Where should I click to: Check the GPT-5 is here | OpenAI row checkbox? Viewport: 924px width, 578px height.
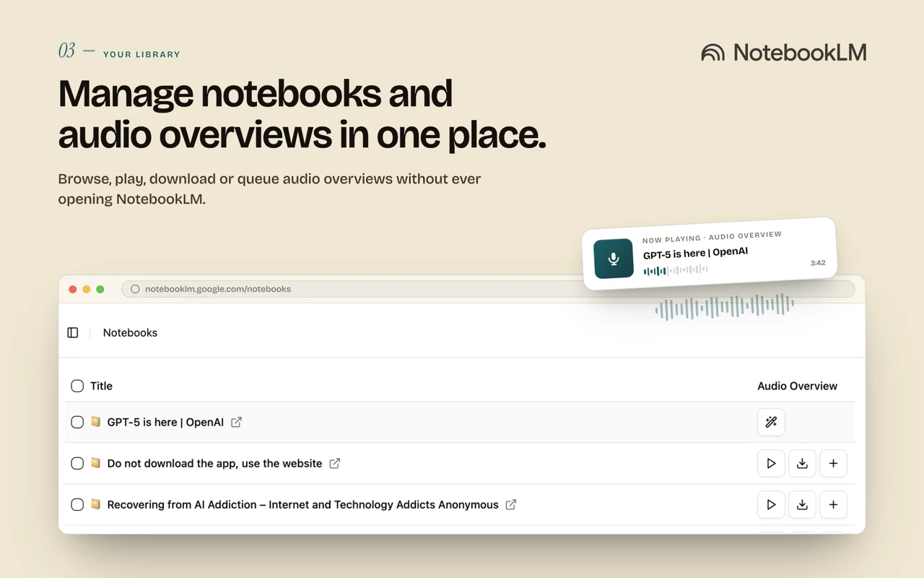coord(77,422)
